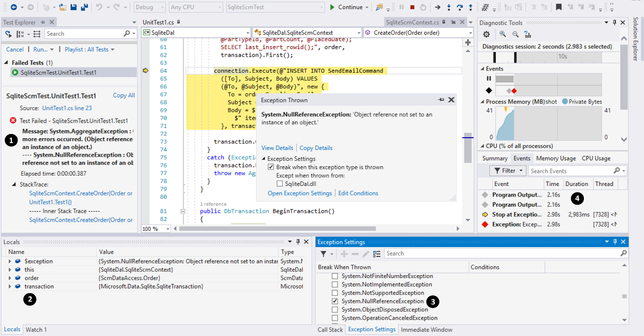Click the Break All pause icon
Screen dimensions: 644x336
(401, 6)
